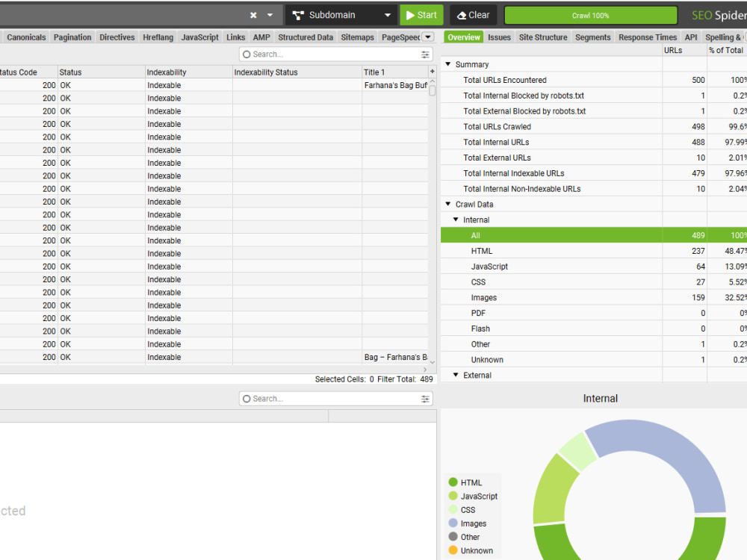
Task: Click the Clear button
Action: (474, 15)
